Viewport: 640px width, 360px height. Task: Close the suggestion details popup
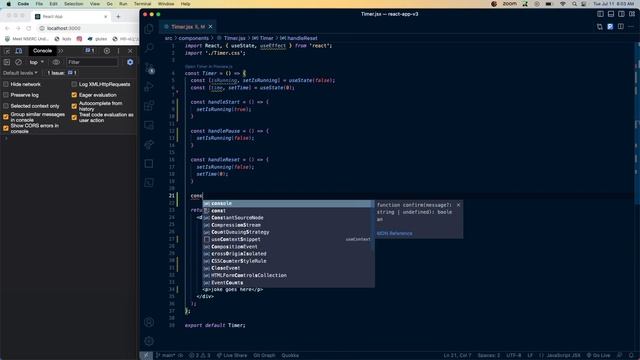[x=458, y=205]
